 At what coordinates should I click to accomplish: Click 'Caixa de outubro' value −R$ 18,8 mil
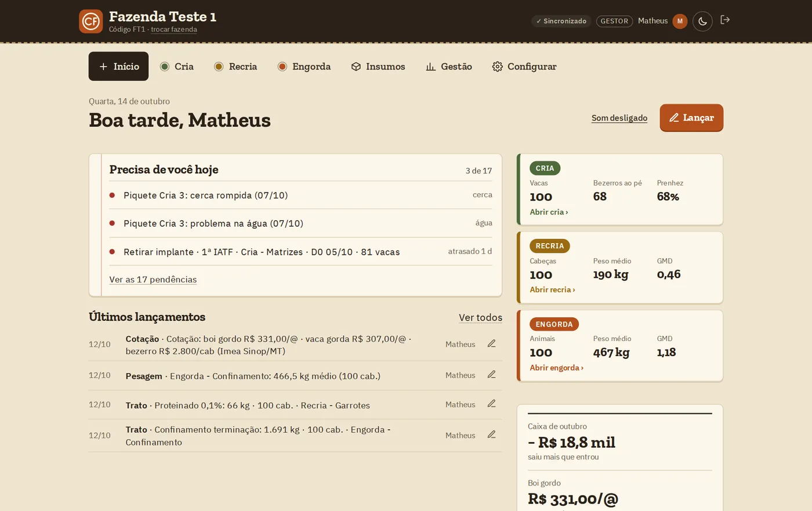coord(571,443)
